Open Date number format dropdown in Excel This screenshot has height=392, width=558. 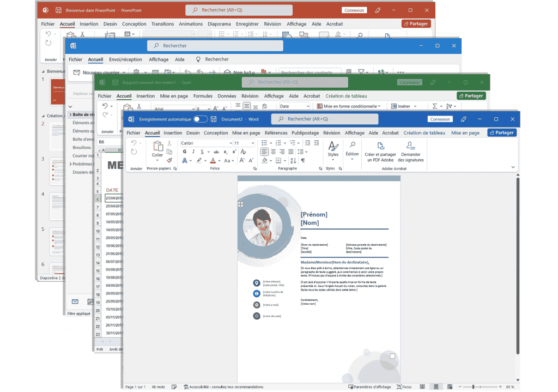tap(308, 106)
